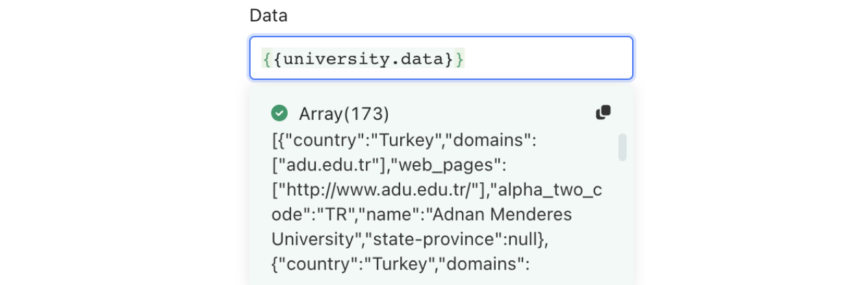Click the "state-province":null entry
The image size is (868, 285).
pos(455,239)
